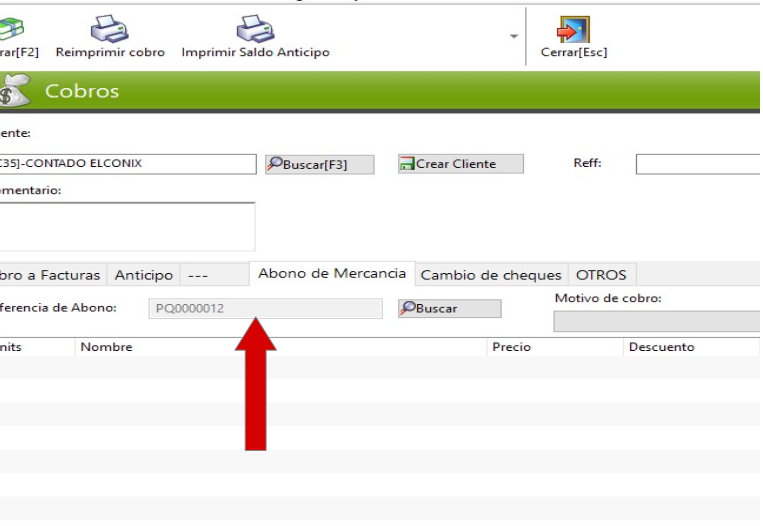This screenshot has width=763, height=526.
Task: Click the client field showing CONTADO ELCONIX
Action: pyautogui.click(x=128, y=164)
